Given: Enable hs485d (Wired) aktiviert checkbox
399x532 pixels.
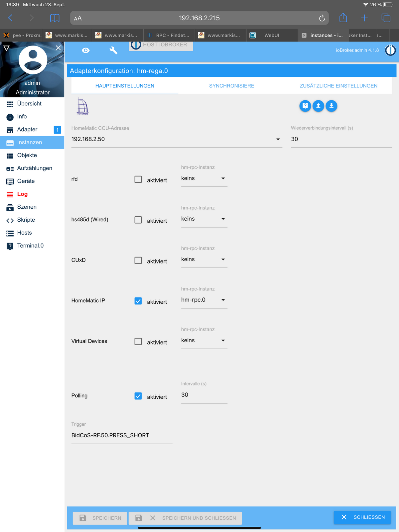Looking at the screenshot, I should 138,220.
